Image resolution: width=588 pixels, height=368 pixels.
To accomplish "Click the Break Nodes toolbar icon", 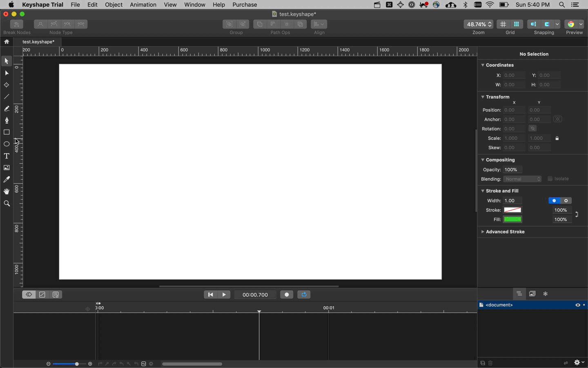I will [x=17, y=24].
